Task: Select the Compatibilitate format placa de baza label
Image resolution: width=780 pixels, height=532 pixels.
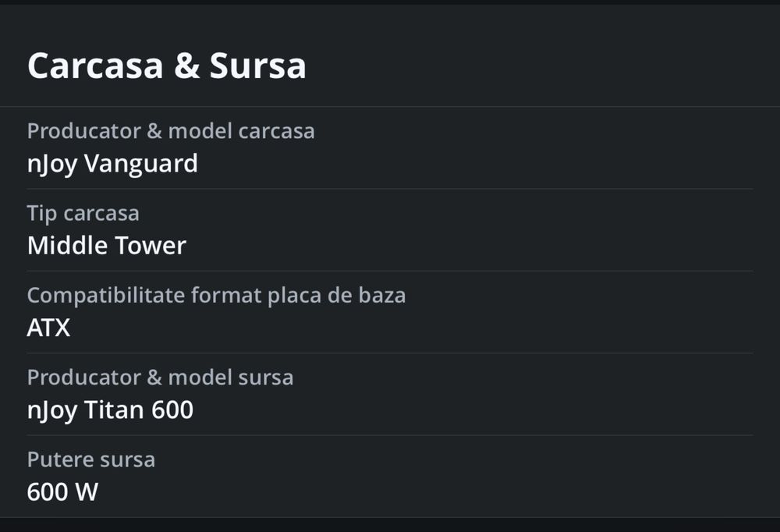Action: [216, 296]
